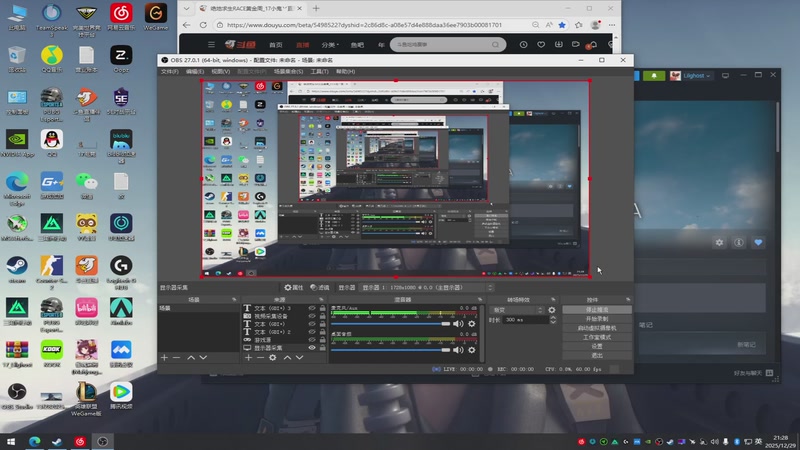Open a new tab in Edge browser

(316, 9)
